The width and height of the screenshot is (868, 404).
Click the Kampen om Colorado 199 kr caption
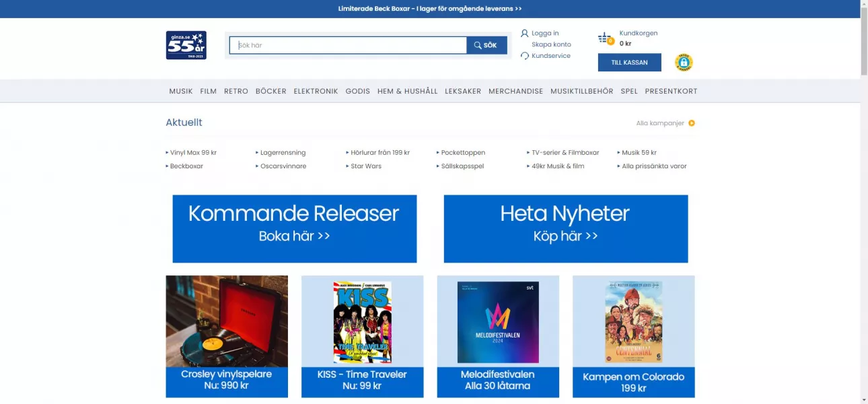click(634, 382)
